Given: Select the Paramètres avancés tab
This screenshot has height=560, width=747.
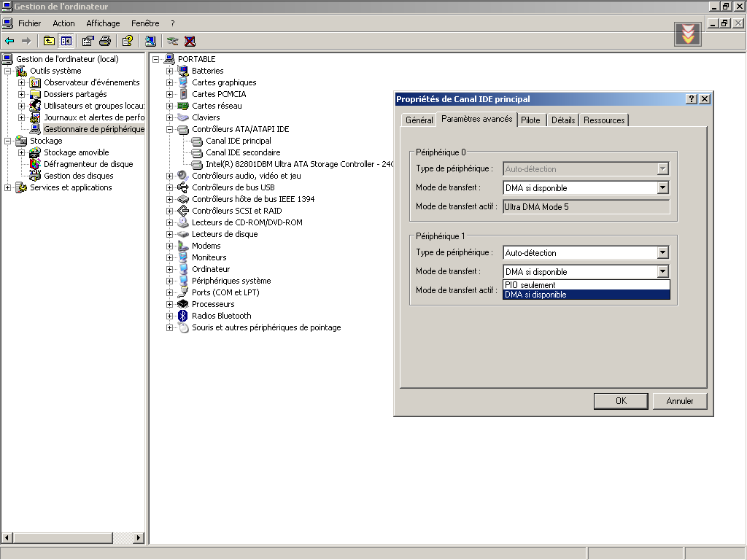Looking at the screenshot, I should 476,119.
